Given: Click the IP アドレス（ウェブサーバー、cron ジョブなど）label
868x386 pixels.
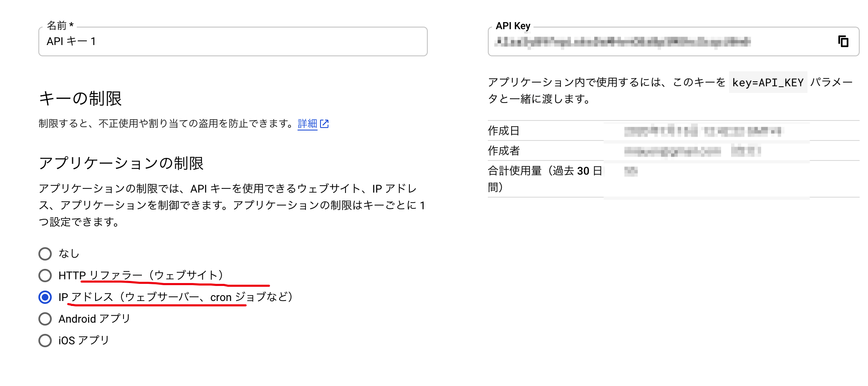Looking at the screenshot, I should tap(177, 297).
